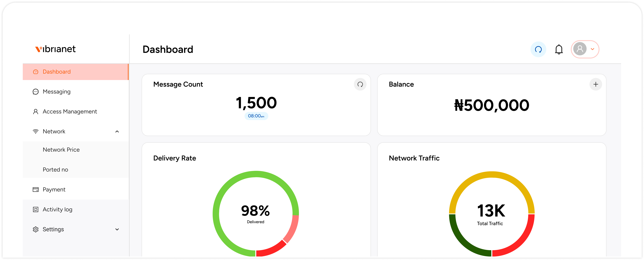This screenshot has height=260, width=644.
Task: Click the search icon in header
Action: [539, 49]
